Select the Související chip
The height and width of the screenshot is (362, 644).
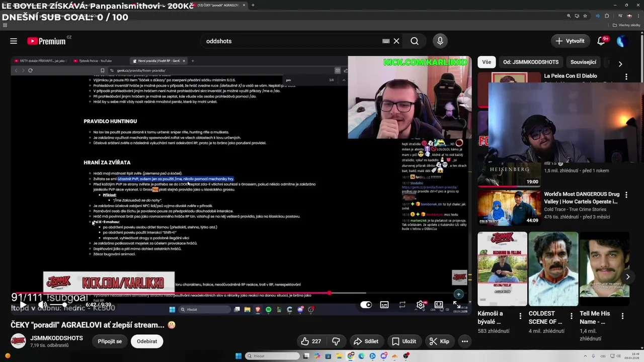coord(583,62)
